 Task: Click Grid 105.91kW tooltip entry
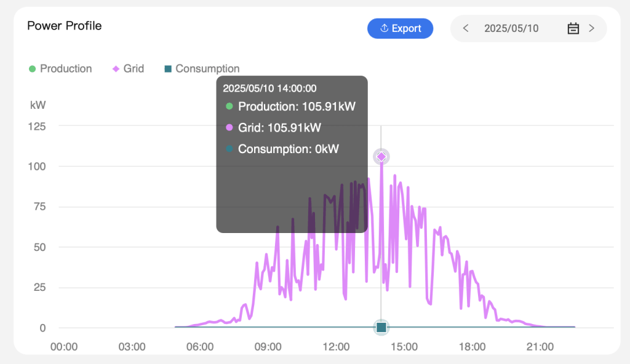[279, 128]
